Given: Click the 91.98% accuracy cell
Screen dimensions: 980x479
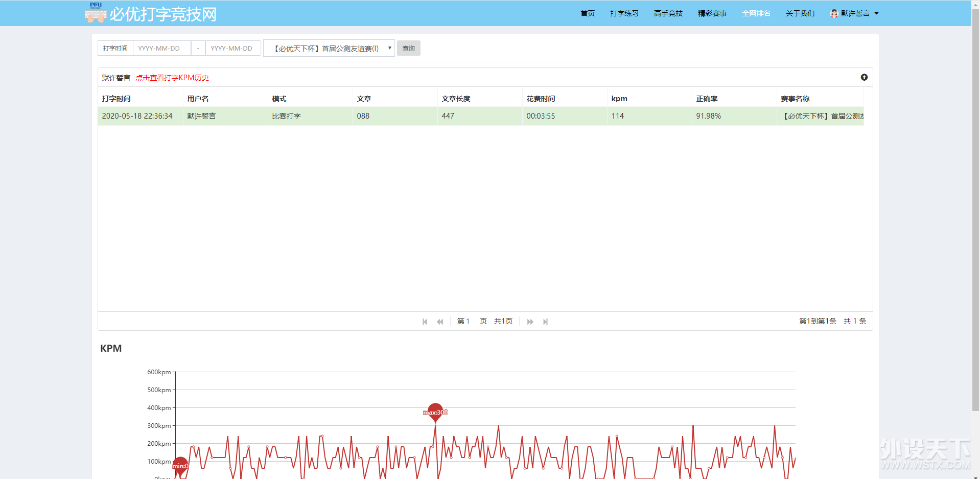Looking at the screenshot, I should [734, 116].
